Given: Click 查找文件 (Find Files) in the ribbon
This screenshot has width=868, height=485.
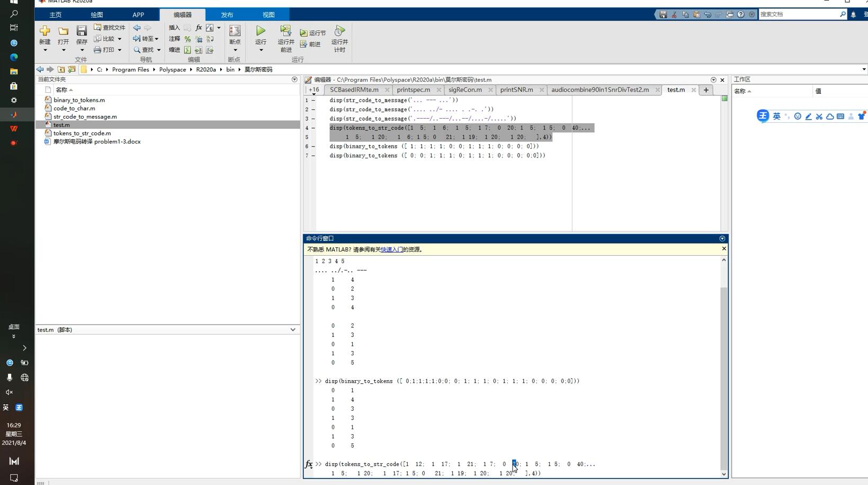Looking at the screenshot, I should coord(110,28).
